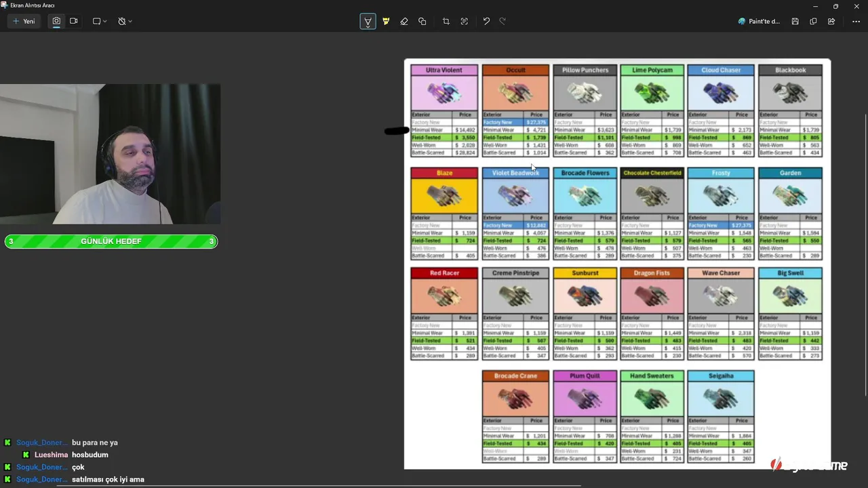868x488 pixels.
Task: Click the Chocolate Chesterfield card title
Action: click(x=652, y=173)
